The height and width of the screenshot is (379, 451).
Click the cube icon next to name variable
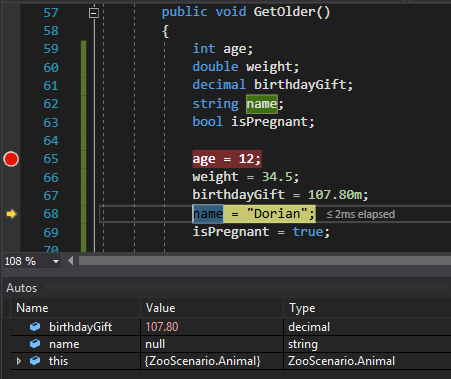coord(35,344)
